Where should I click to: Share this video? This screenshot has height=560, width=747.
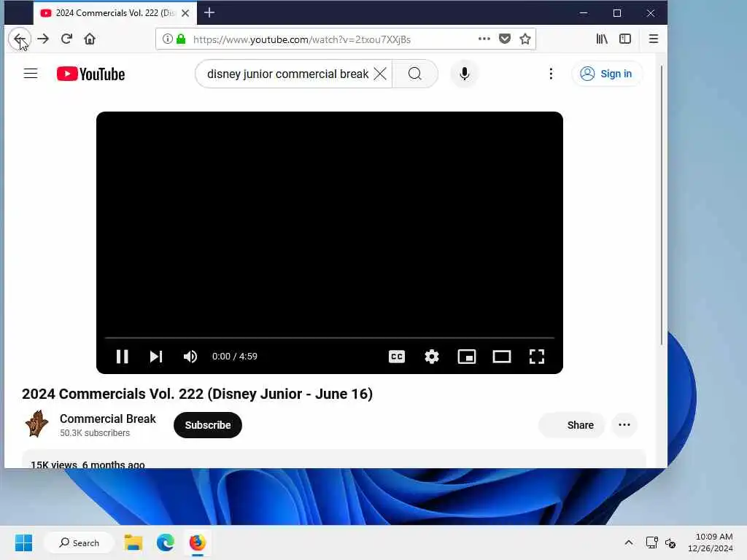tap(572, 425)
